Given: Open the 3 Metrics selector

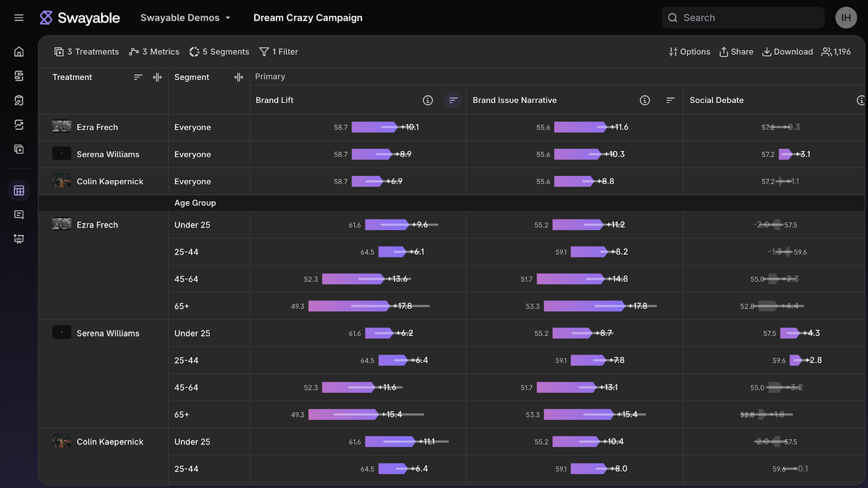Looking at the screenshot, I should click(x=154, y=52).
